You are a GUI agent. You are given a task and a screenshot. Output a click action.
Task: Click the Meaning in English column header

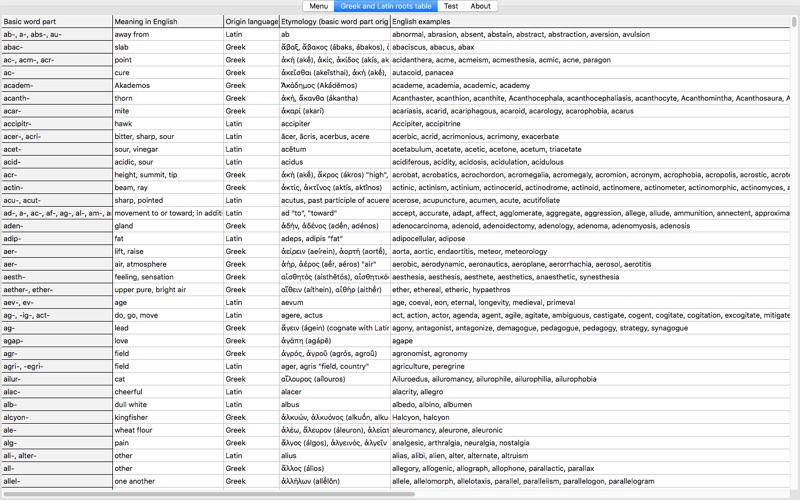(x=168, y=21)
